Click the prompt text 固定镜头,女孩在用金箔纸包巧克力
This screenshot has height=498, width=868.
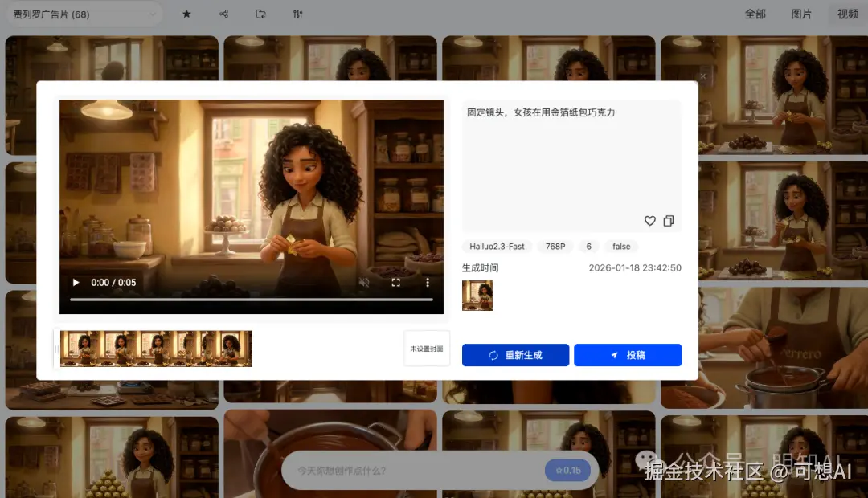coord(541,112)
